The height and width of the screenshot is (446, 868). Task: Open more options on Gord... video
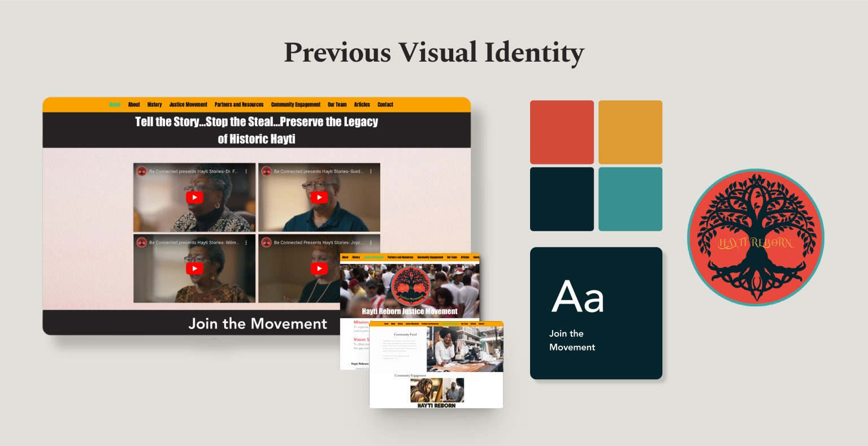(x=371, y=171)
